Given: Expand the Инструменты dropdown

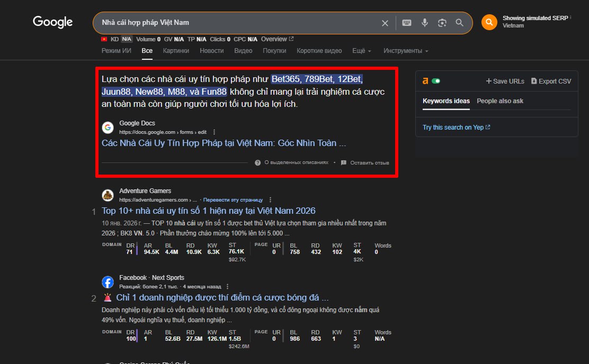Looking at the screenshot, I should tap(406, 51).
